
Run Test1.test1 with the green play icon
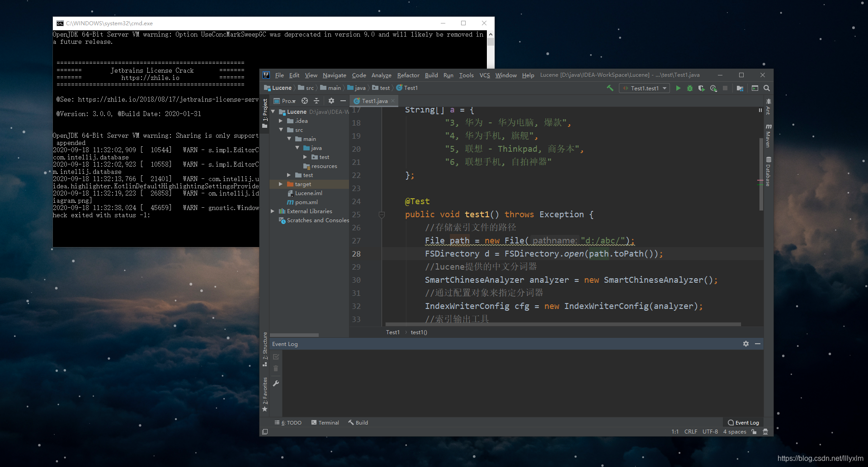[x=678, y=88]
